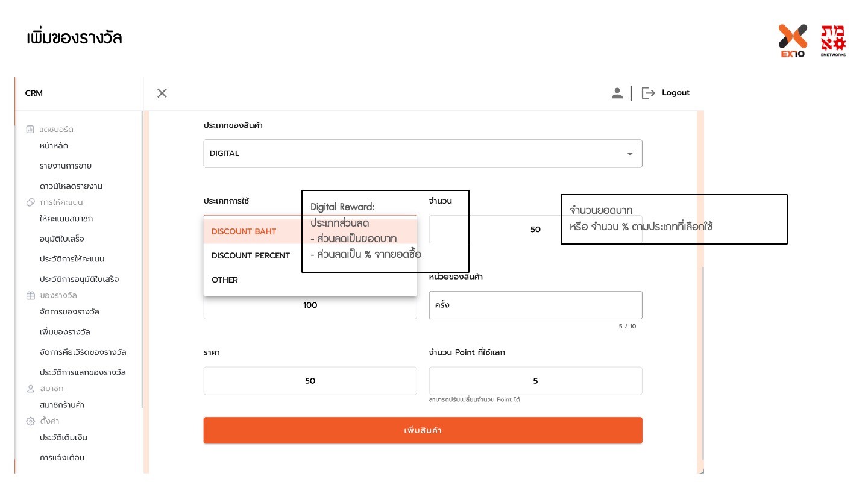This screenshot has width=868, height=488.
Task: Pick the OTHER usage type option
Action: [x=225, y=280]
